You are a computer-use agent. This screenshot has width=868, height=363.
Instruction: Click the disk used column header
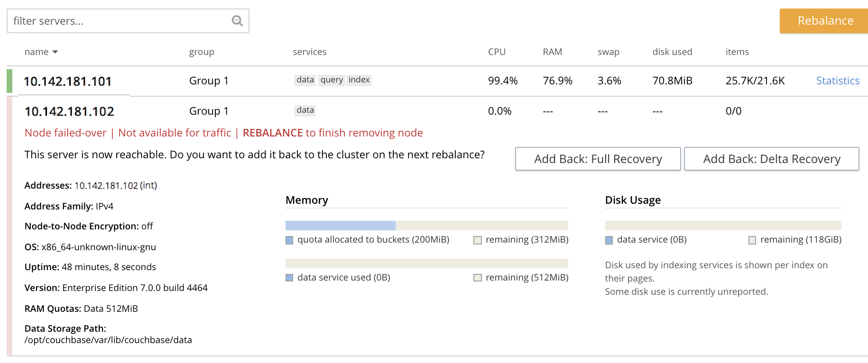click(x=672, y=52)
